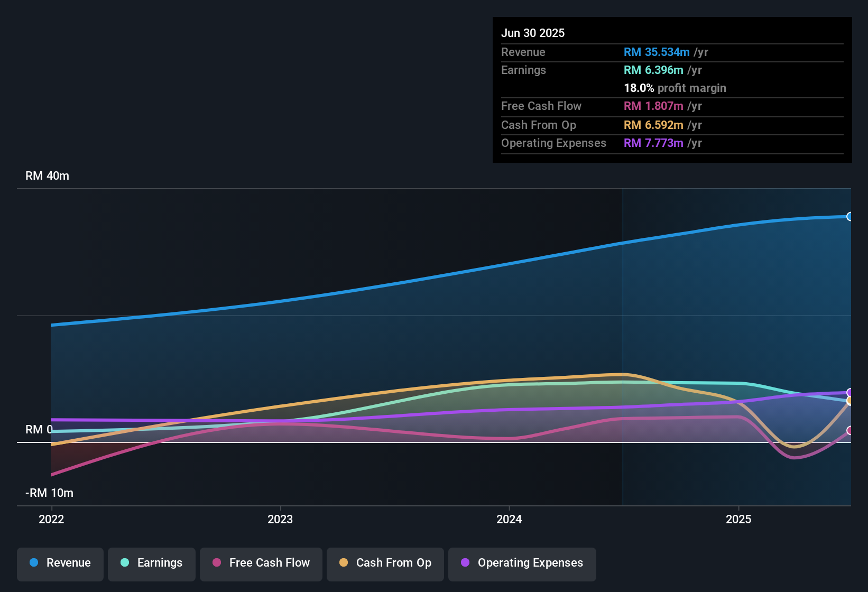Click the Operating Expenses endpoint marker
The height and width of the screenshot is (592, 868).
click(849, 392)
